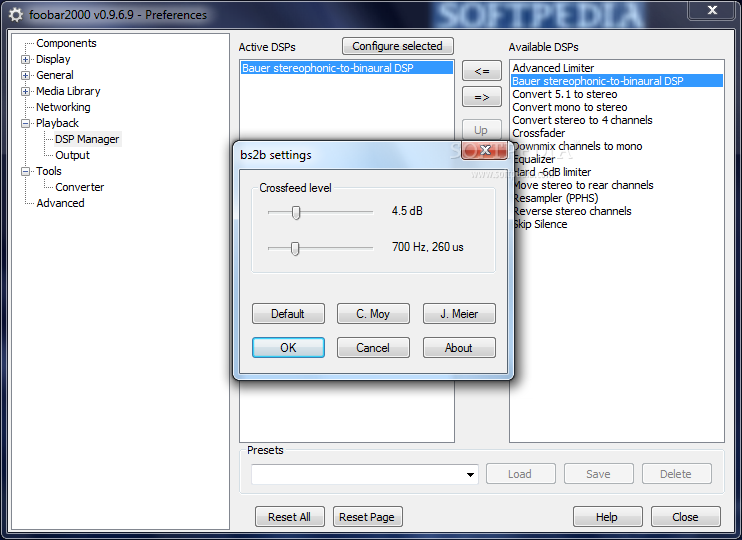Select General in preferences tree
Screen dimensions: 742x540
click(54, 75)
